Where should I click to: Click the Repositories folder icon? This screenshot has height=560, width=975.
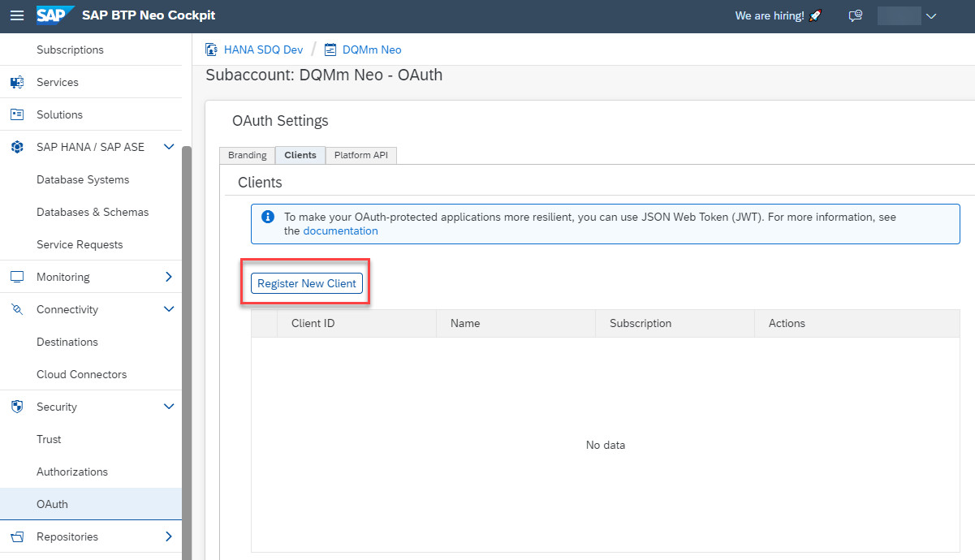point(17,536)
